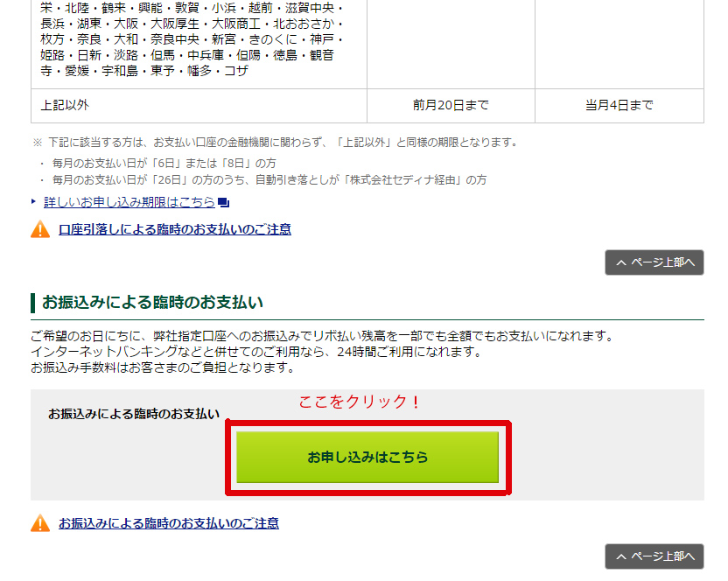Click the 上記以外 table row label

[x=65, y=106]
